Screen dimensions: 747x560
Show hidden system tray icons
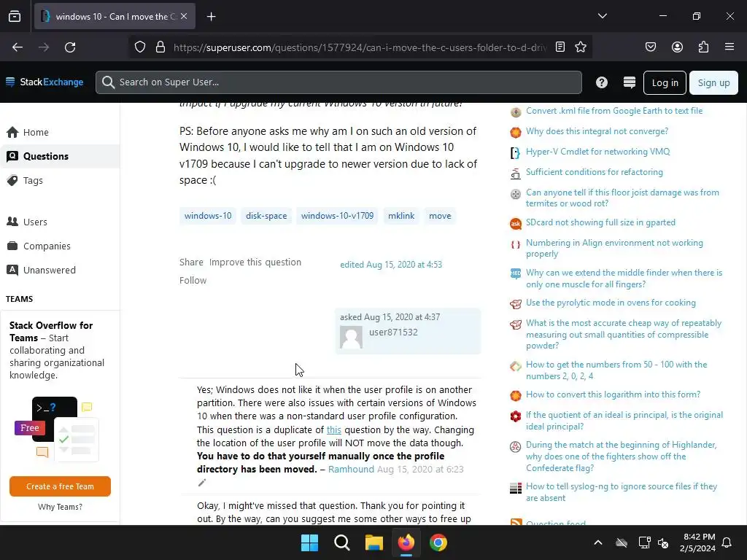point(598,542)
